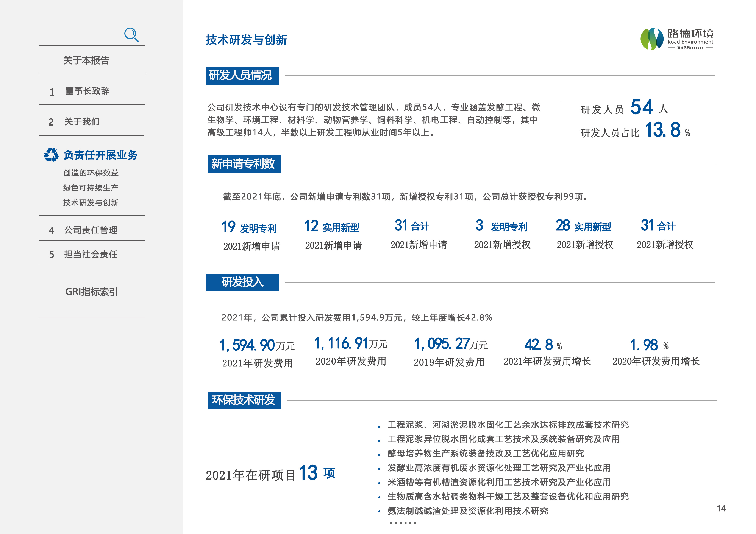Open 创造的环保效益 subsection link

pyautogui.click(x=91, y=173)
